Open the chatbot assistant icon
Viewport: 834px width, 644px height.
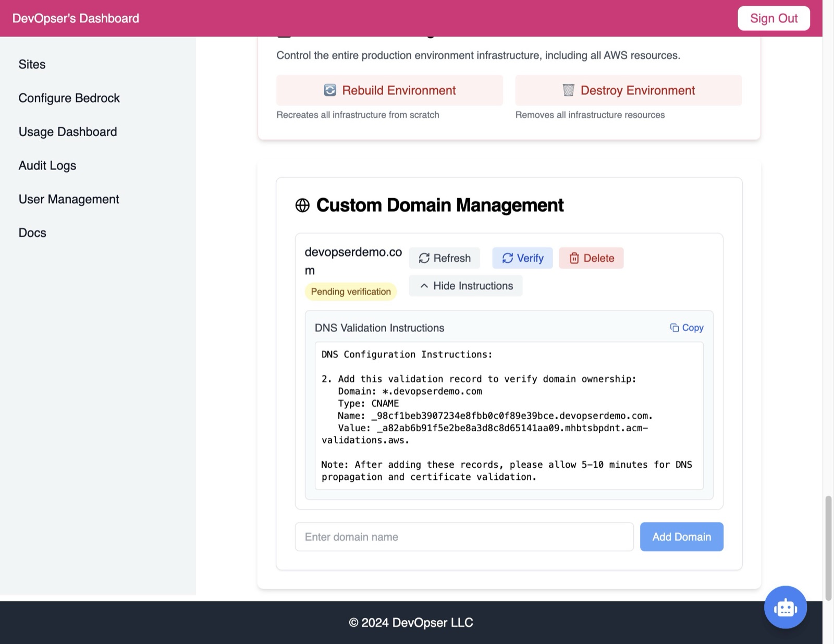click(785, 607)
